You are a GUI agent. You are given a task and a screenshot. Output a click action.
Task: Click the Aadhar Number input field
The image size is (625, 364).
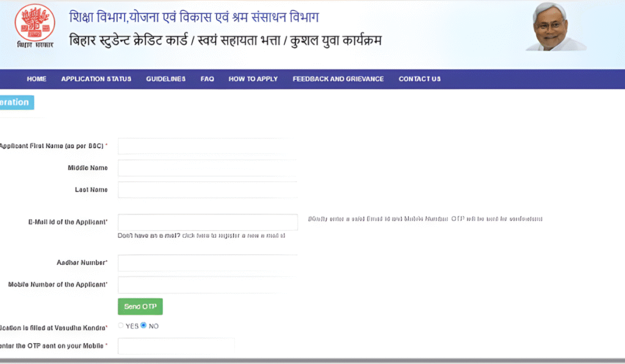click(x=207, y=263)
